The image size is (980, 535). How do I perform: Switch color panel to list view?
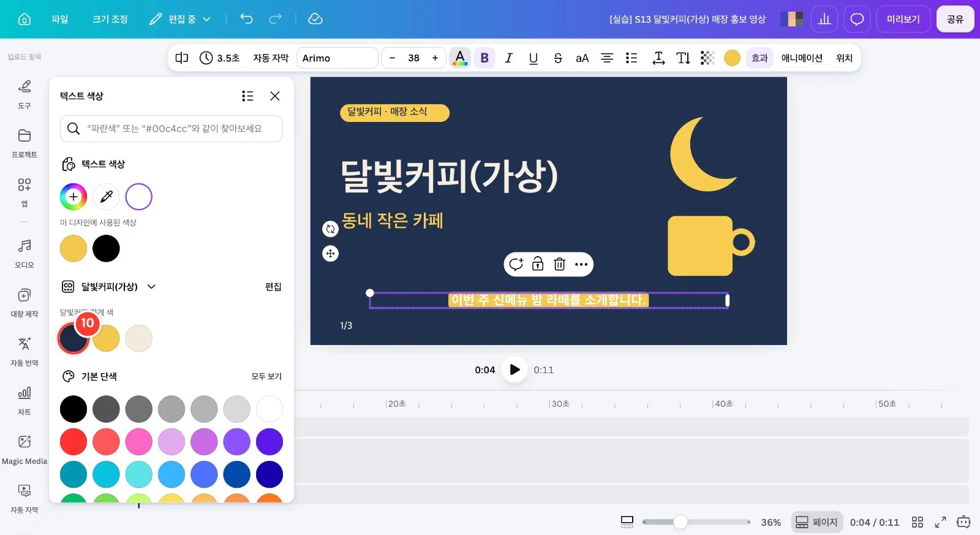click(247, 96)
